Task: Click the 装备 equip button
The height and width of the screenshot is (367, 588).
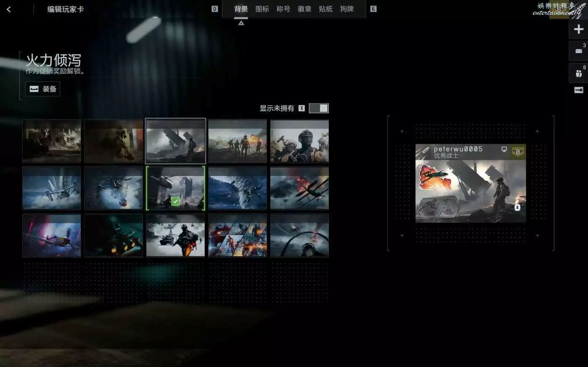Action: pos(43,89)
